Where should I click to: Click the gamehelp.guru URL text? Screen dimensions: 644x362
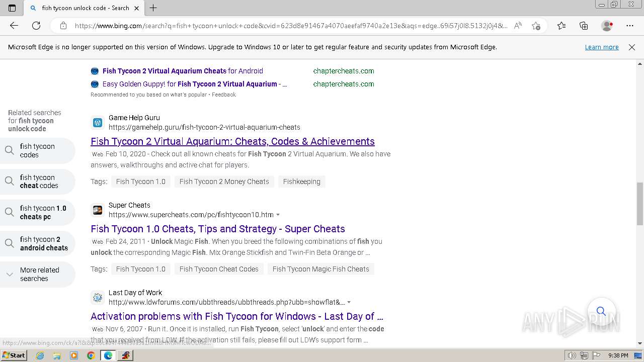pos(204,127)
